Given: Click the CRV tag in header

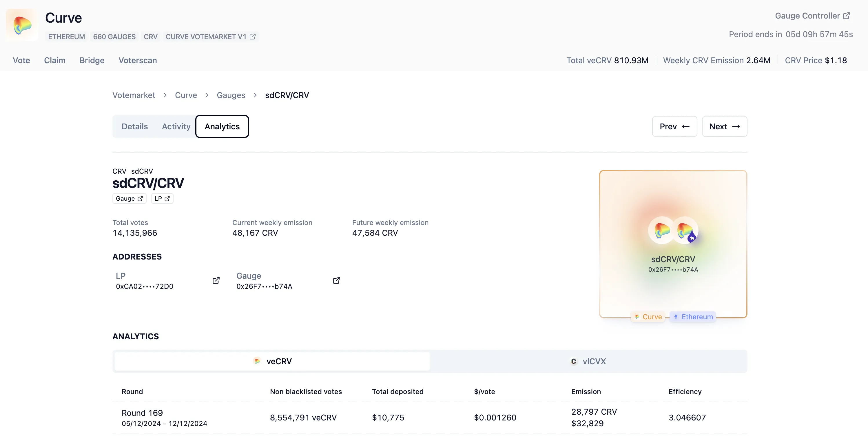Looking at the screenshot, I should tap(151, 37).
